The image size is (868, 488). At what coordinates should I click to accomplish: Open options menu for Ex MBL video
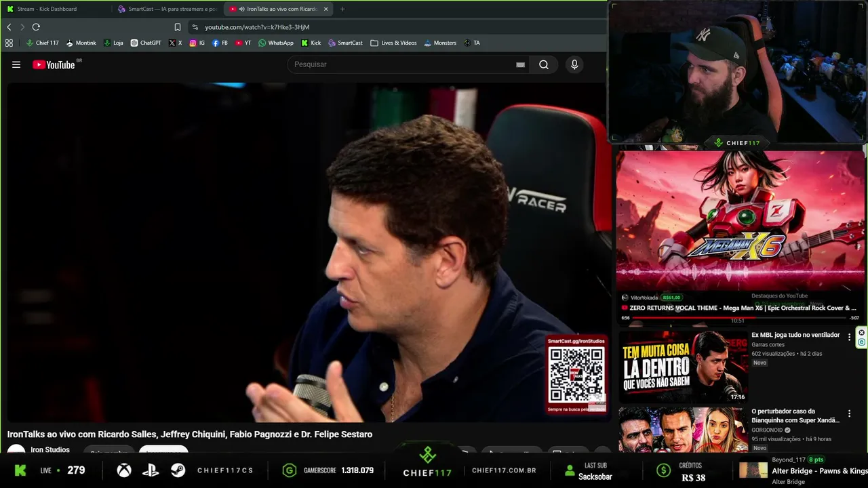[849, 337]
